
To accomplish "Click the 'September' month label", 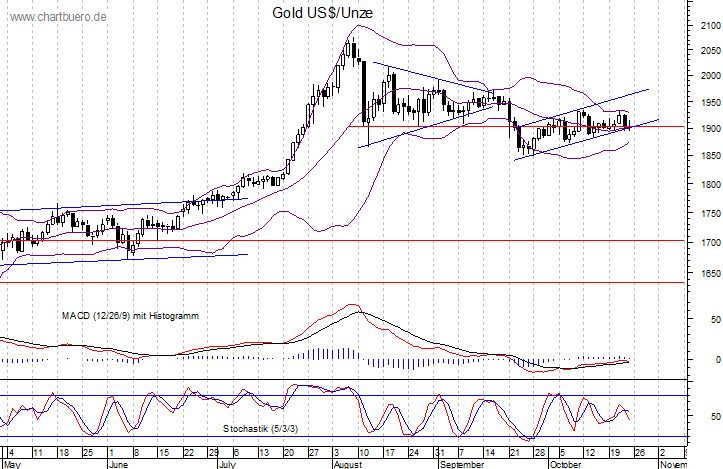I will click(x=462, y=464).
